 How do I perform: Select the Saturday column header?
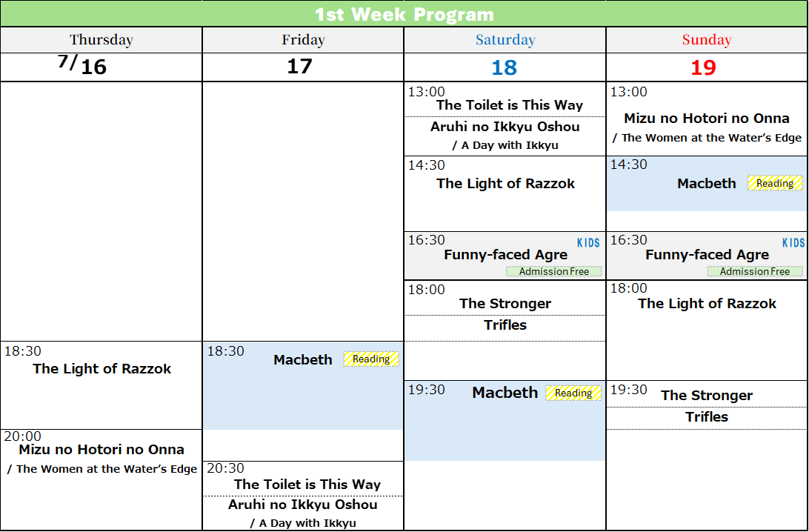(505, 40)
